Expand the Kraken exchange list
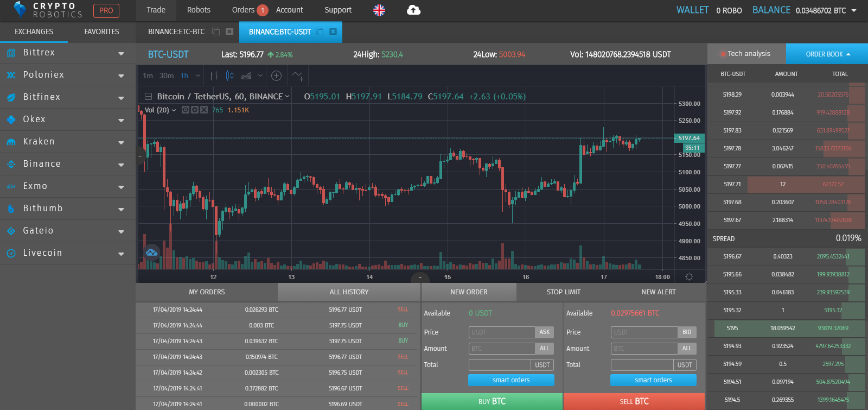 click(121, 143)
